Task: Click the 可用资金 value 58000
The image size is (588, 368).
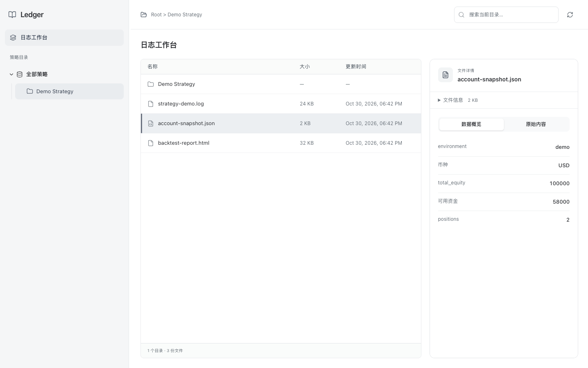Action: pyautogui.click(x=561, y=202)
